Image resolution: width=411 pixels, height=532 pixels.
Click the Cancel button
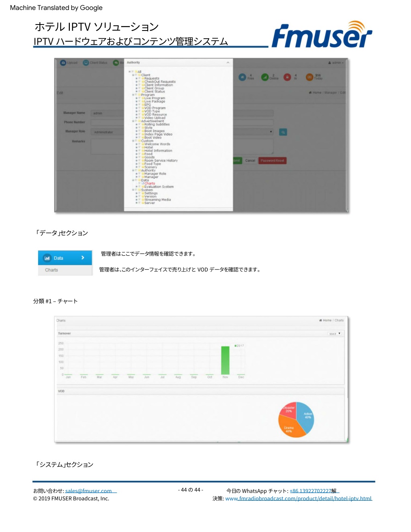click(250, 161)
